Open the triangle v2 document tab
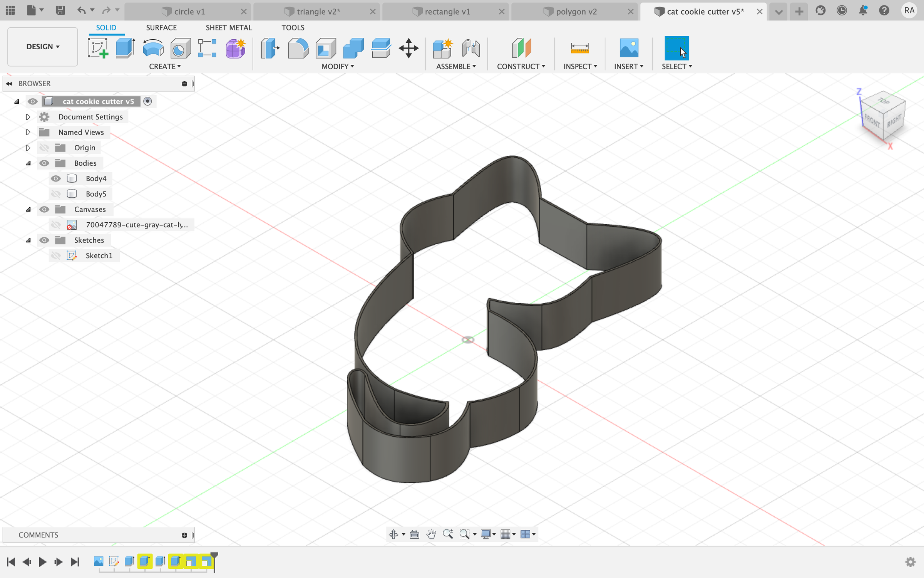This screenshot has height=578, width=924. pyautogui.click(x=318, y=12)
